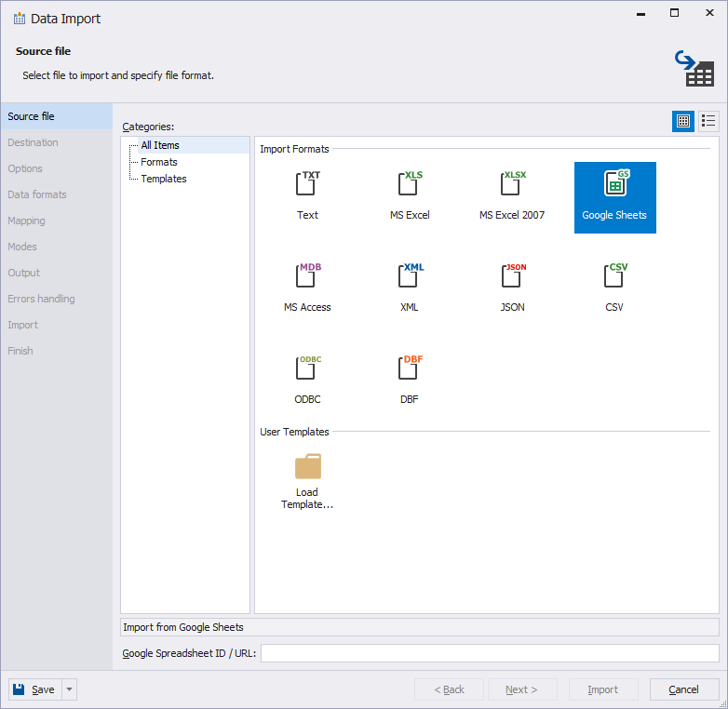Image resolution: width=728 pixels, height=709 pixels.
Task: Choose the MS Excel XLS format
Action: 410,197
